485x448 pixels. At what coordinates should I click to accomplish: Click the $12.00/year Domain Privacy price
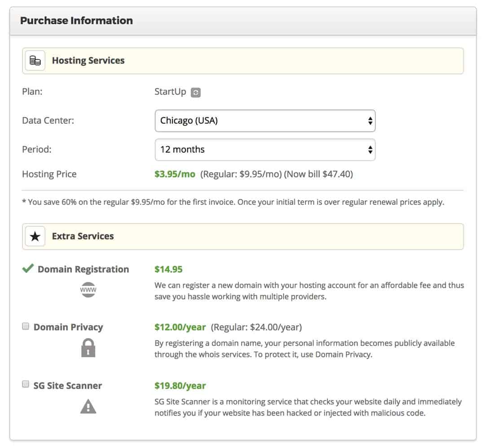tap(180, 327)
